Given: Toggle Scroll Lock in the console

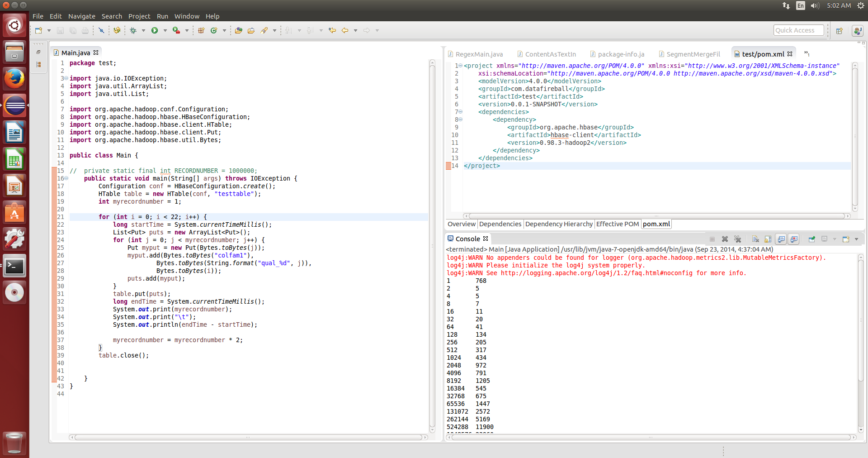Looking at the screenshot, I should [768, 239].
